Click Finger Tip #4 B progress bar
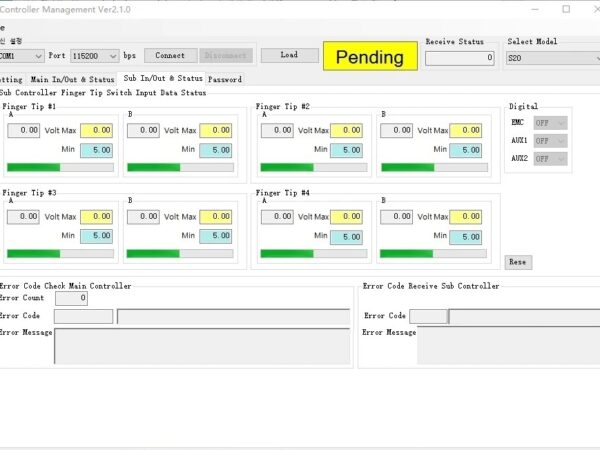600x450 pixels. [433, 253]
